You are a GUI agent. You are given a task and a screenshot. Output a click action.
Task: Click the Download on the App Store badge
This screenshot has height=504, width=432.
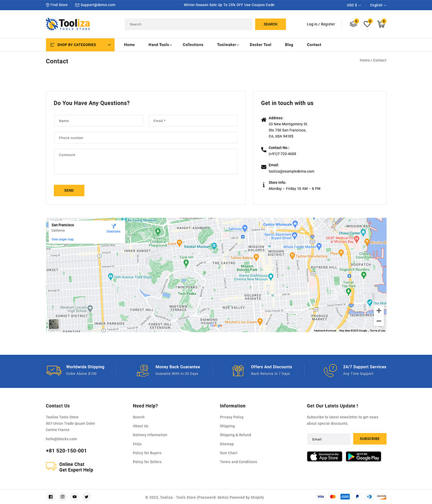324,457
